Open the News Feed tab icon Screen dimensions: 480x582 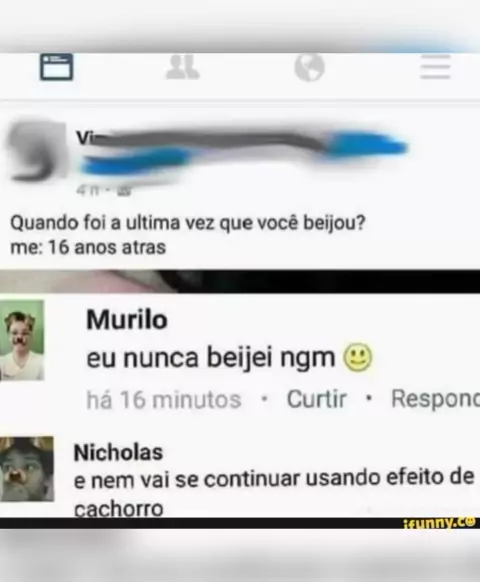tap(56, 67)
